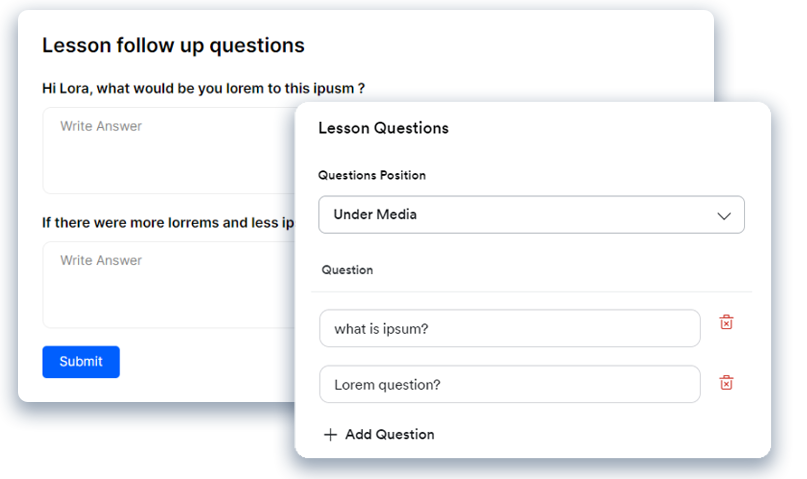Open the Under Media dropdown
This screenshot has height=479, width=807.
click(531, 215)
